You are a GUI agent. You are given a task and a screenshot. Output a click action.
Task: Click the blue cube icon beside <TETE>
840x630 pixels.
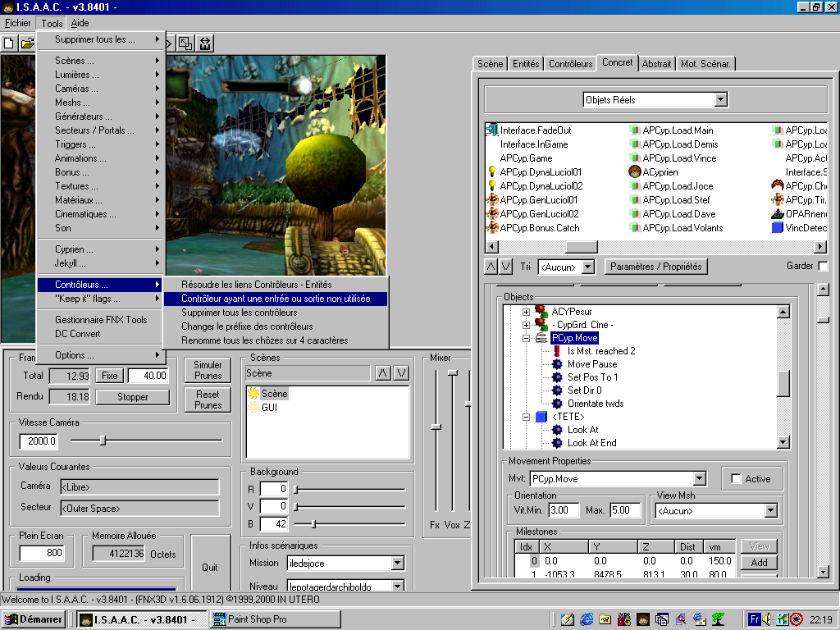[x=541, y=417]
